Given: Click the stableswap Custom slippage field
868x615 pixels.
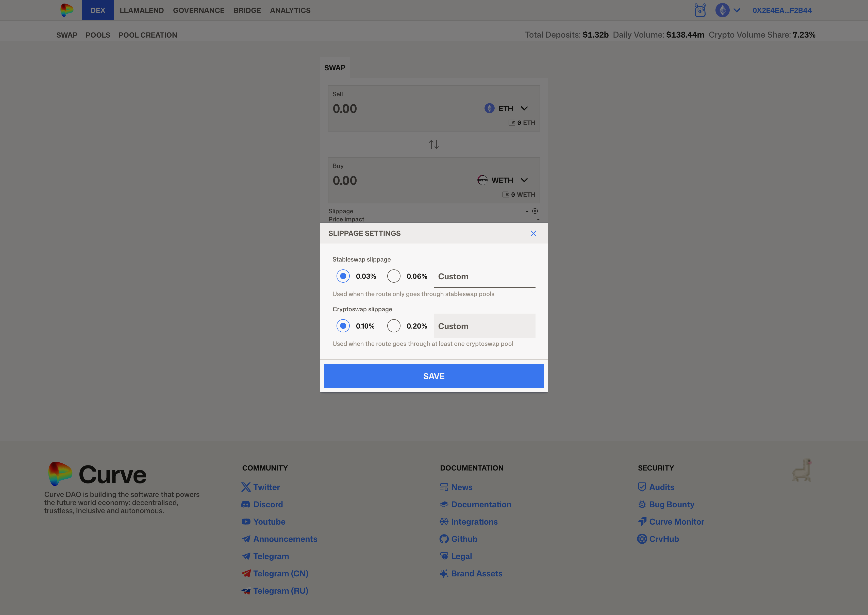Looking at the screenshot, I should [x=485, y=276].
